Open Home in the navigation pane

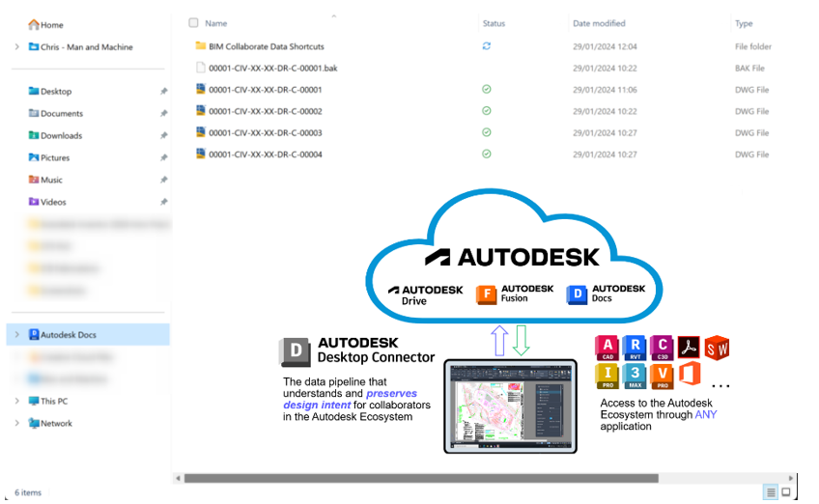click(45, 24)
